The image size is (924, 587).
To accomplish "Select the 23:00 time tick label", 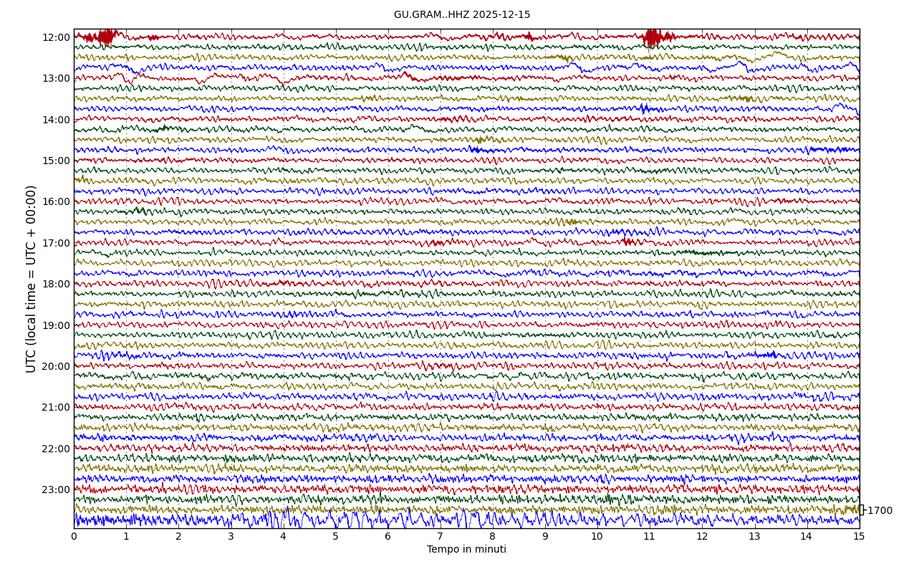I will [x=56, y=490].
